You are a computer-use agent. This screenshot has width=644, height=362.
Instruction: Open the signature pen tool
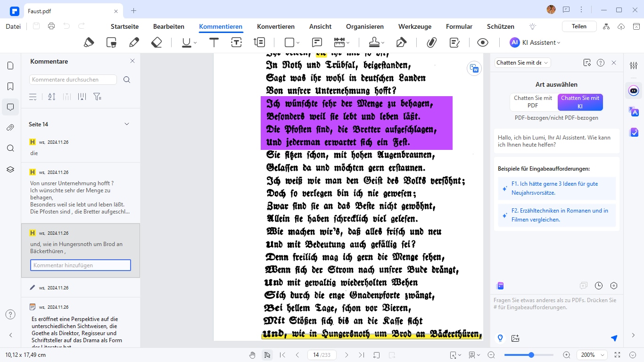401,42
